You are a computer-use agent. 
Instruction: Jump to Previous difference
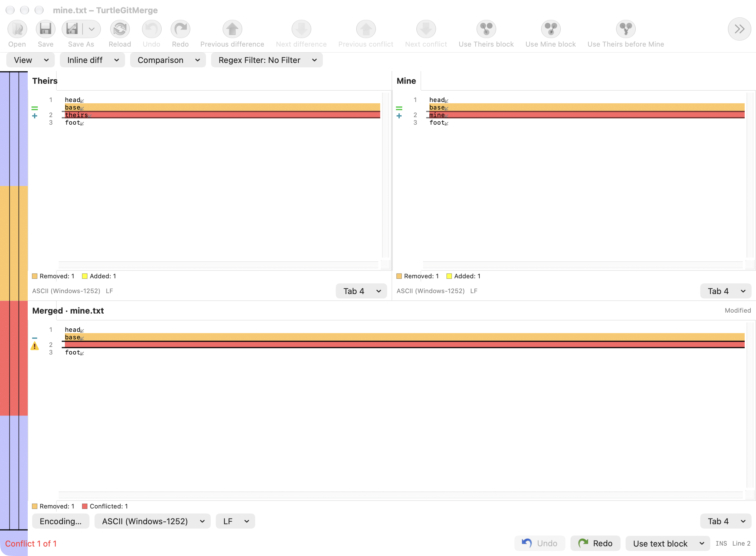(x=232, y=29)
